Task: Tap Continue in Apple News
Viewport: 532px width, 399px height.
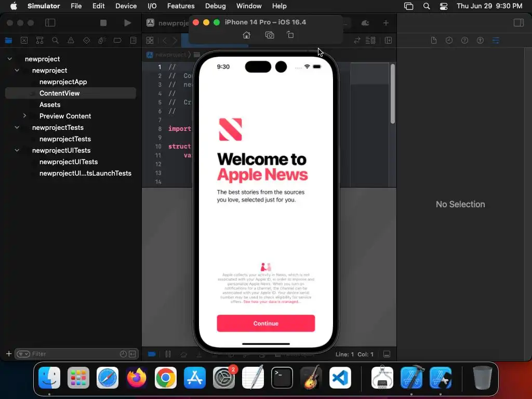Action: 265,323
